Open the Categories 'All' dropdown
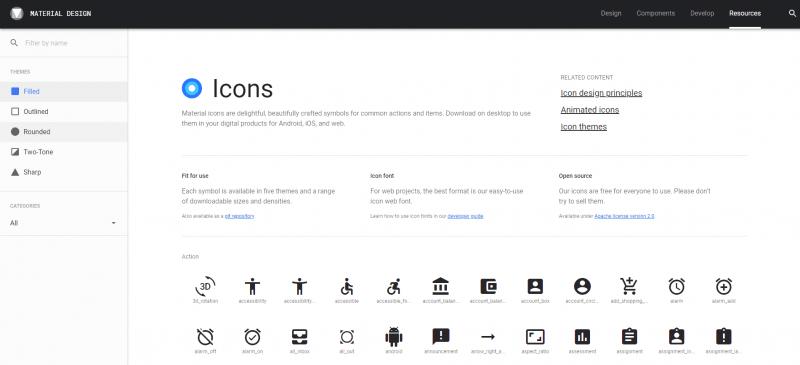Viewport: 800px width, 365px height. click(x=63, y=223)
